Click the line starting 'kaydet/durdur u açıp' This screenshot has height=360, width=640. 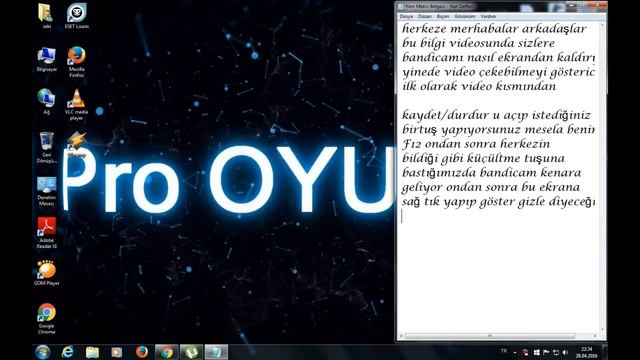[x=496, y=115]
